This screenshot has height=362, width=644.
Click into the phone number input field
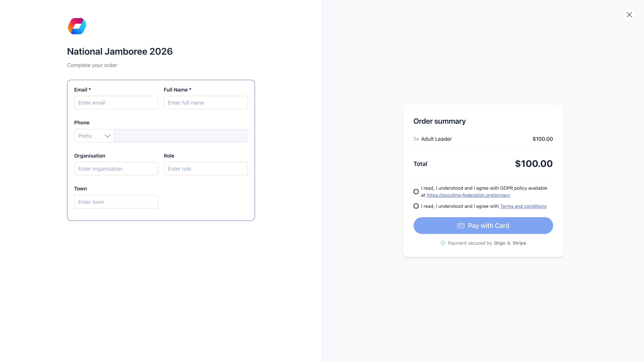point(181,136)
